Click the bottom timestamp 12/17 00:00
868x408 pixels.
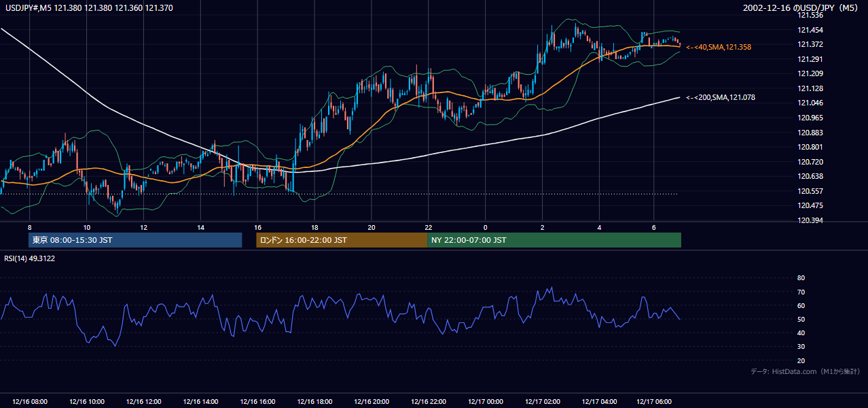click(485, 402)
